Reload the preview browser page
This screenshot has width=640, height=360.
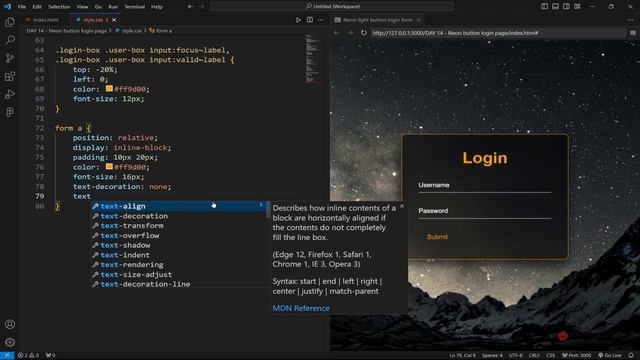[364, 33]
